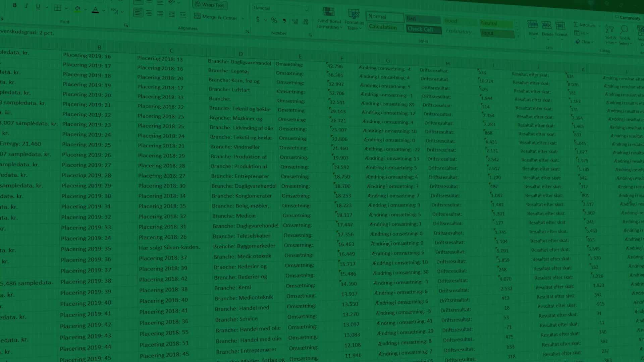Open the Alignment settings dialog launcher
Screen dimensions: 644x362
(247, 32)
